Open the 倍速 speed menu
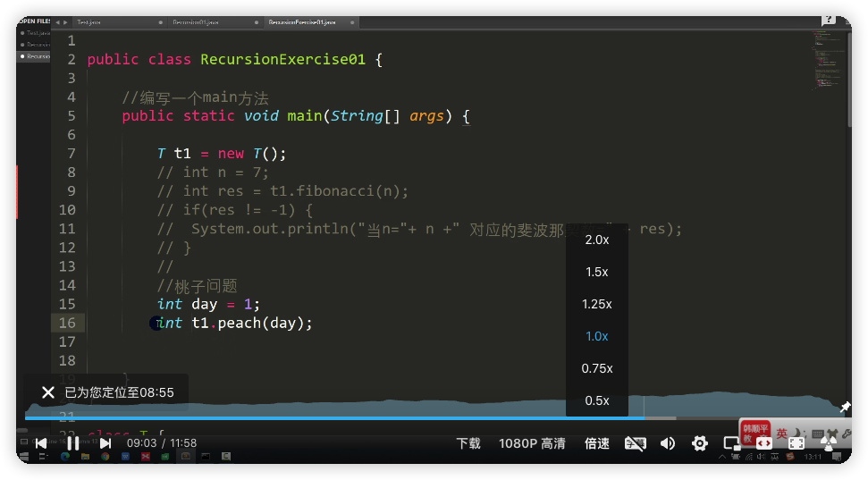The height and width of the screenshot is (480, 868). (596, 443)
